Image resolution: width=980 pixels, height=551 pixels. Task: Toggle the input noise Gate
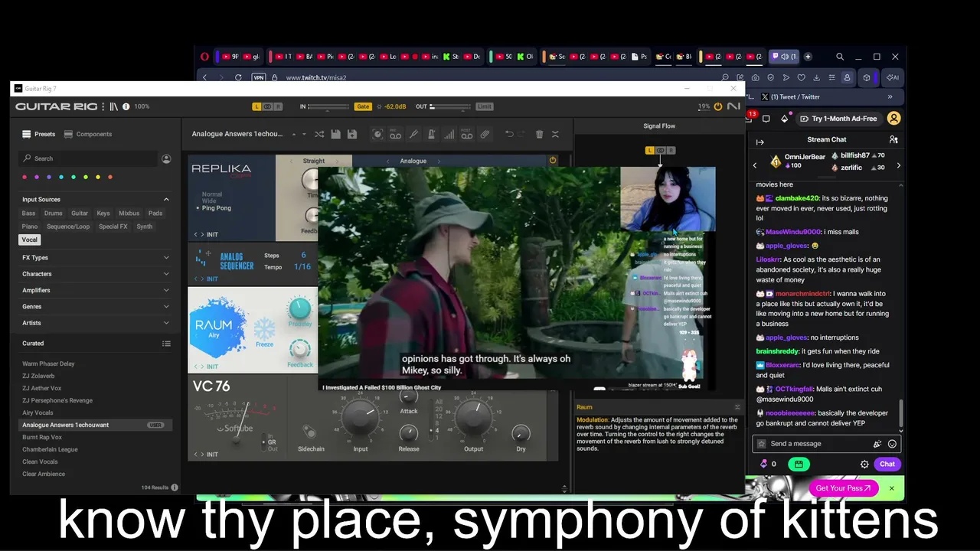pos(363,106)
